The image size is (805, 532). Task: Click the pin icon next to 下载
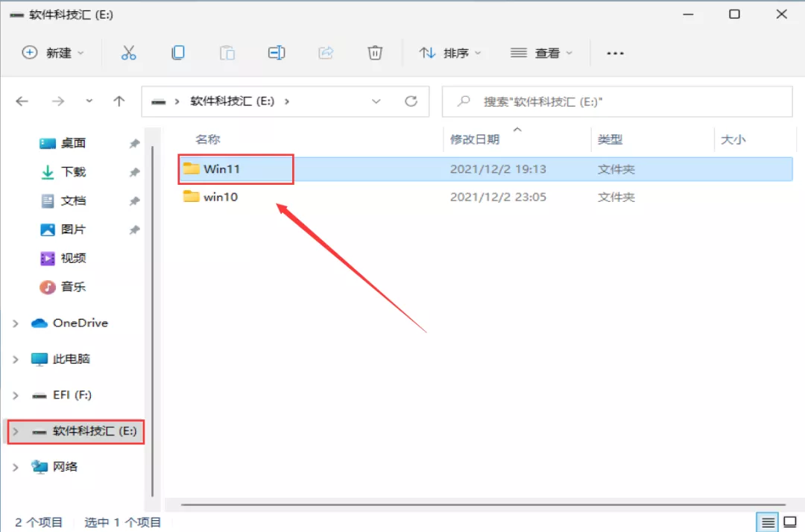pyautogui.click(x=134, y=172)
